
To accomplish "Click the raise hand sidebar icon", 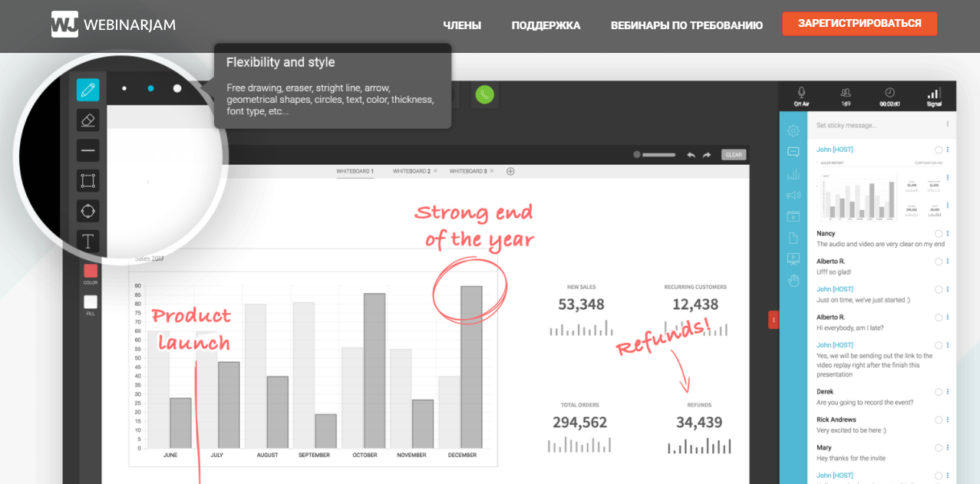I will (x=794, y=281).
